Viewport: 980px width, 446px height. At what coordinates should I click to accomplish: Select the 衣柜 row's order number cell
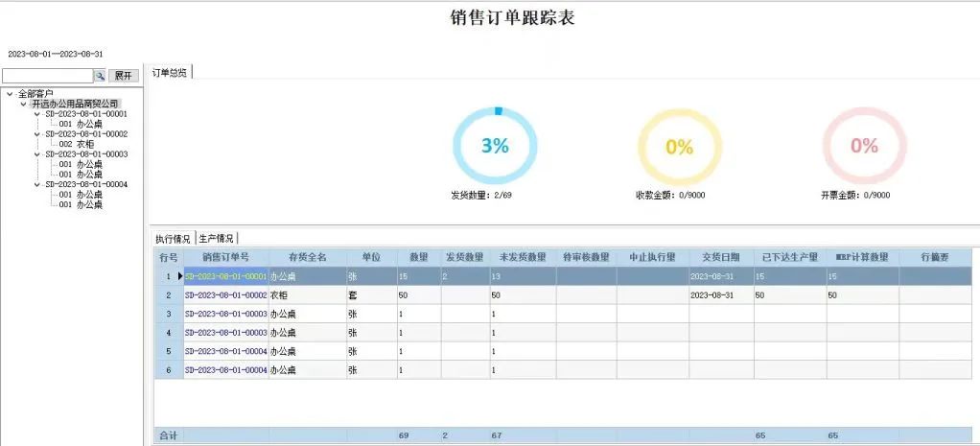pyautogui.click(x=225, y=295)
